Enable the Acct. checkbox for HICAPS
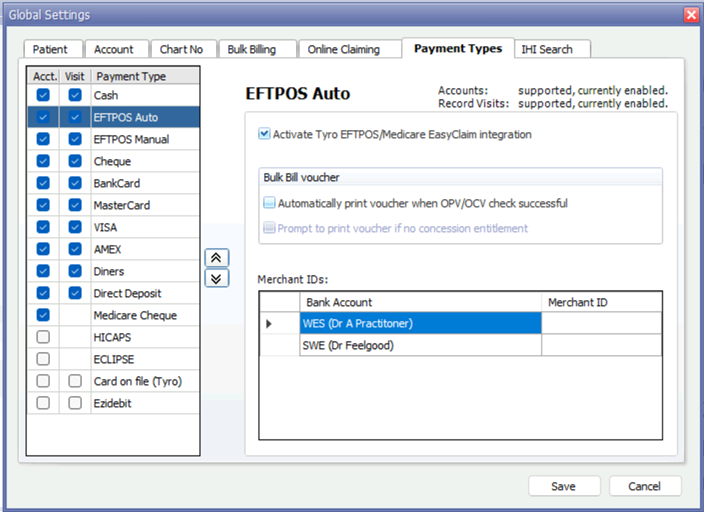Screen dimensions: 704x512 (43, 337)
